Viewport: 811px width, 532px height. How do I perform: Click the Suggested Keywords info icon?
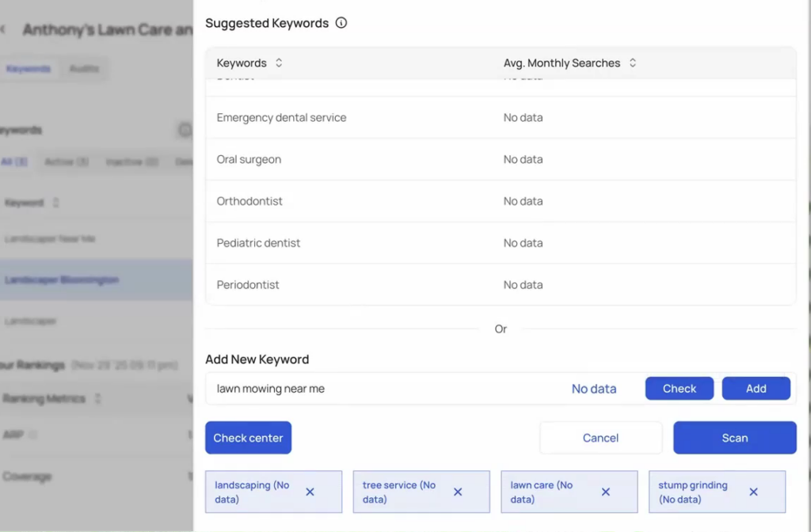click(341, 23)
